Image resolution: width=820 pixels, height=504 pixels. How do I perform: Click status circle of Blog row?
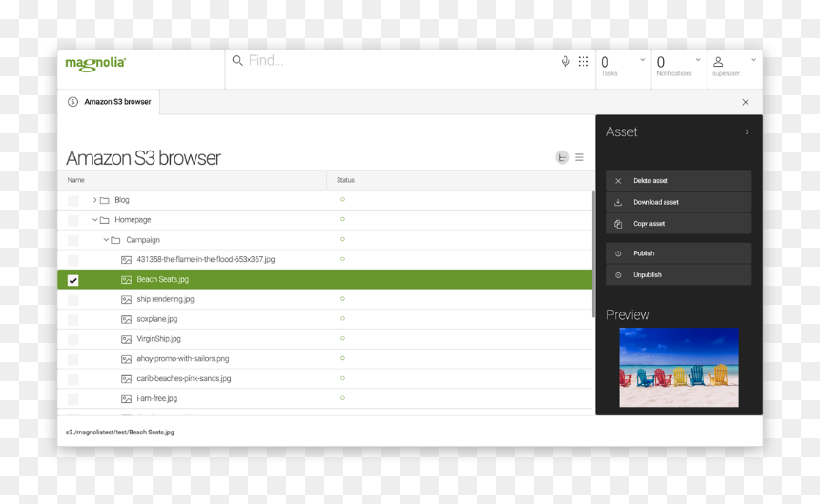coord(342,199)
